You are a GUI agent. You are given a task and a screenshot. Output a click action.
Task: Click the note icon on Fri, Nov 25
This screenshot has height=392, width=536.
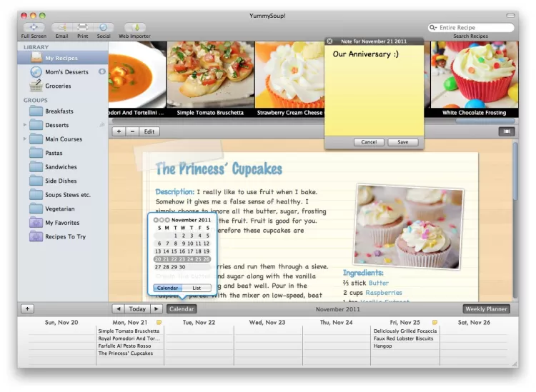[x=434, y=322]
